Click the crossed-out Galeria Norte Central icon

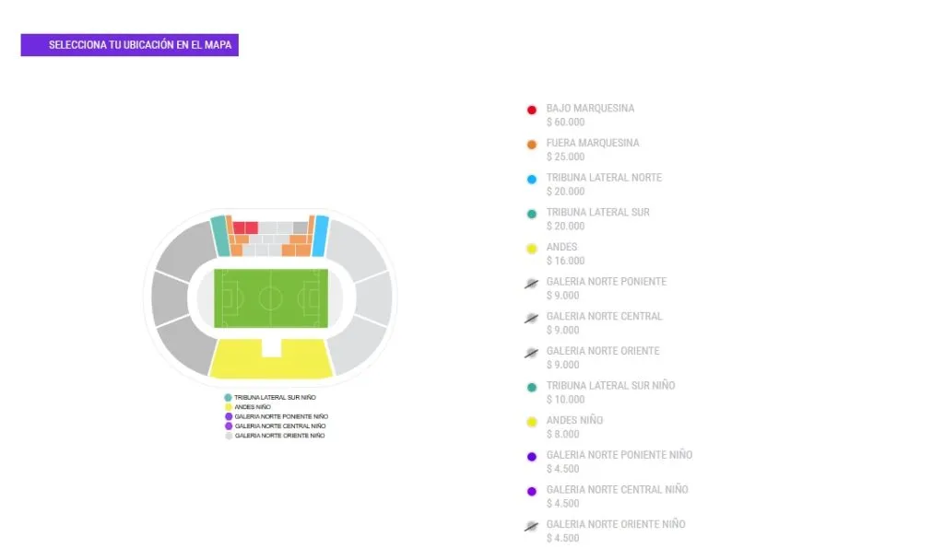click(532, 317)
